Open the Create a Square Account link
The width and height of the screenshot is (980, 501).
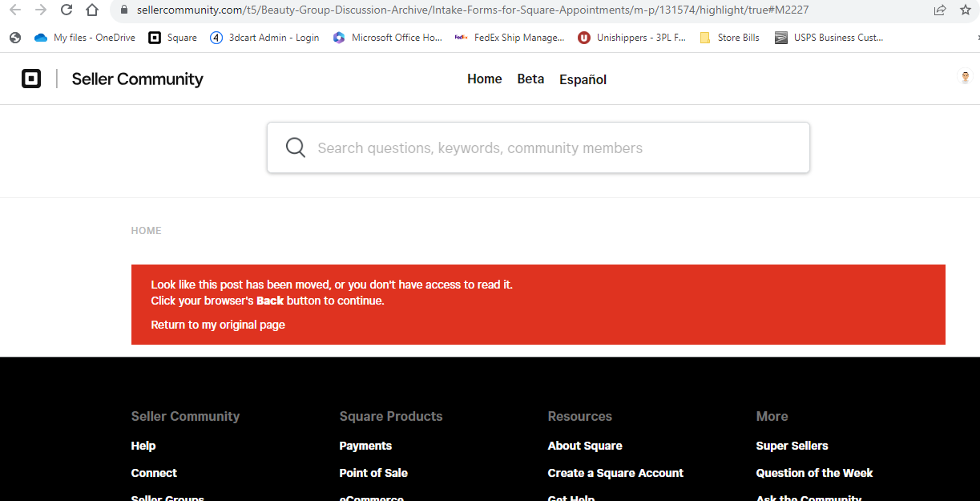[615, 473]
